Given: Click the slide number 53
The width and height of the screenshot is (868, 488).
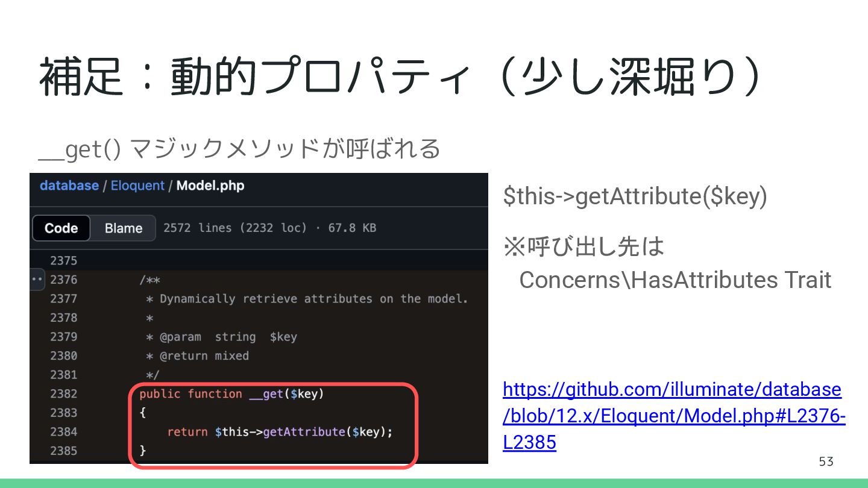Looking at the screenshot, I should pos(826,461).
